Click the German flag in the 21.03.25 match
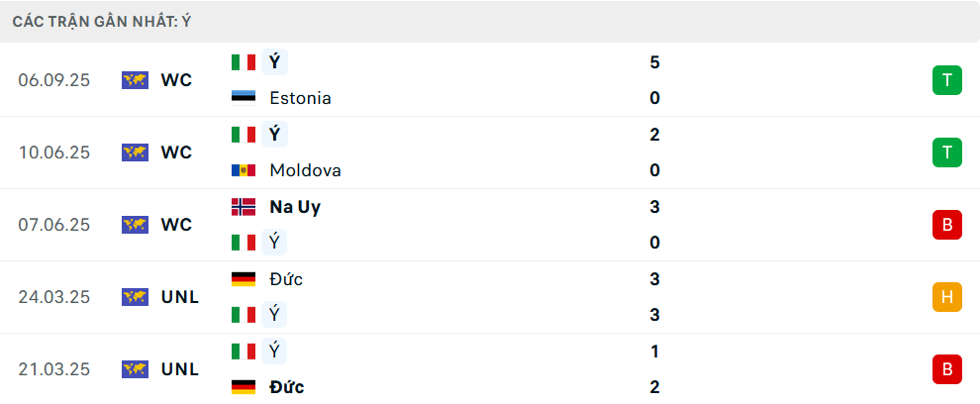 click(243, 387)
